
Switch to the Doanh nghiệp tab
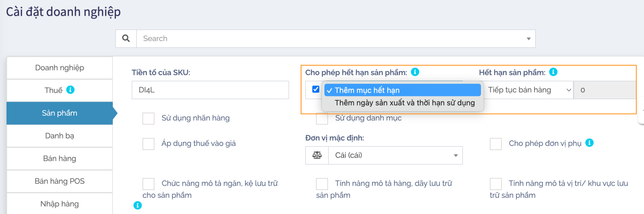pos(60,68)
